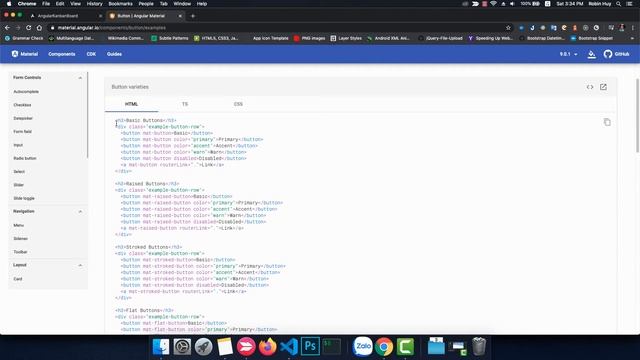Open the Trash in the dock
Viewport: 640px width, 360px height.
(479, 347)
